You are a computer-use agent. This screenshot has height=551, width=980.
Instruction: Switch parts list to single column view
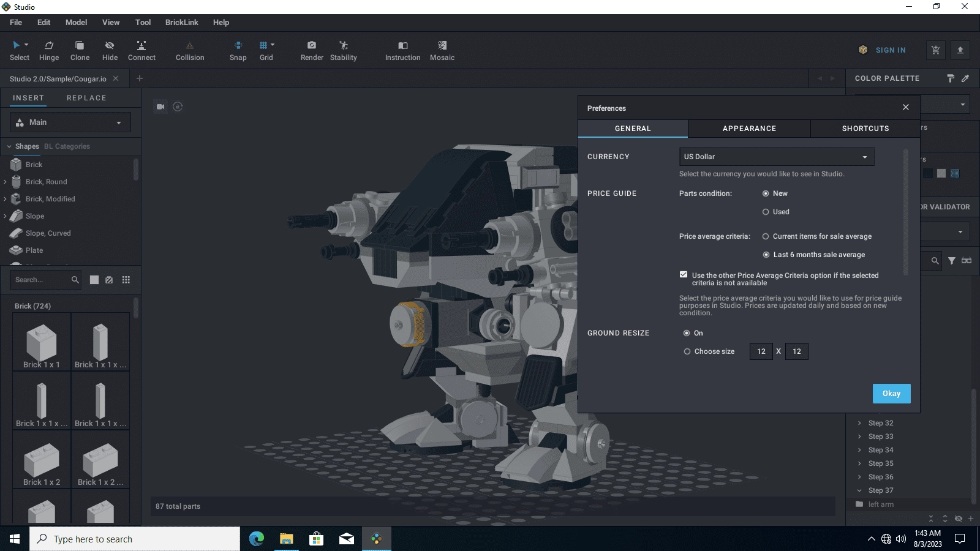94,280
